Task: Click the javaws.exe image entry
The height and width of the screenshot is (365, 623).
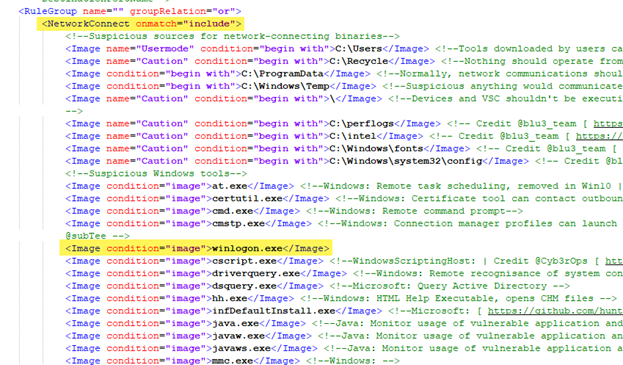Action: tap(192, 349)
